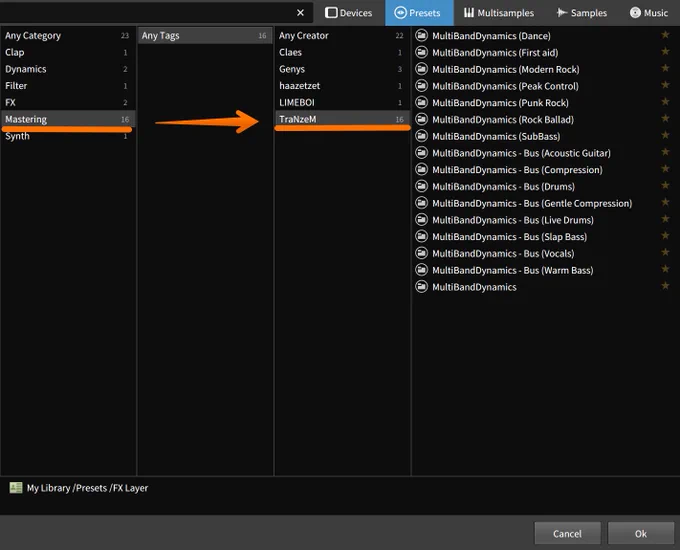The height and width of the screenshot is (550, 680).
Task: Click preset icon for Bus (Live Drums)
Action: [422, 219]
